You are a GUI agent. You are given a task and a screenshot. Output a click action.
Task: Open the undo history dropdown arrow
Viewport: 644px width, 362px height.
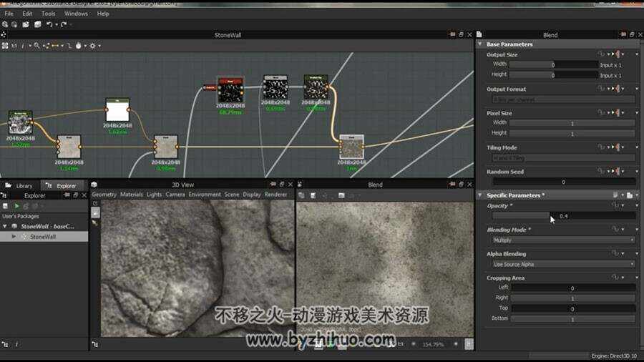[x=57, y=24]
